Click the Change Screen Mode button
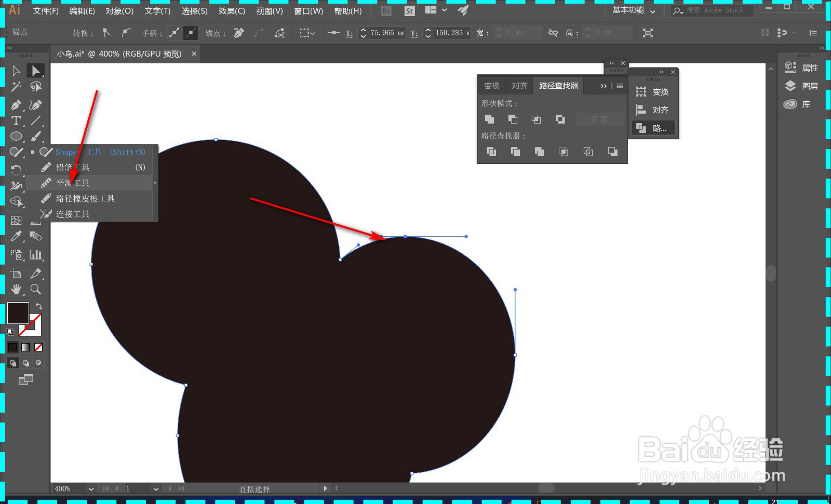Image resolution: width=831 pixels, height=504 pixels. (25, 380)
